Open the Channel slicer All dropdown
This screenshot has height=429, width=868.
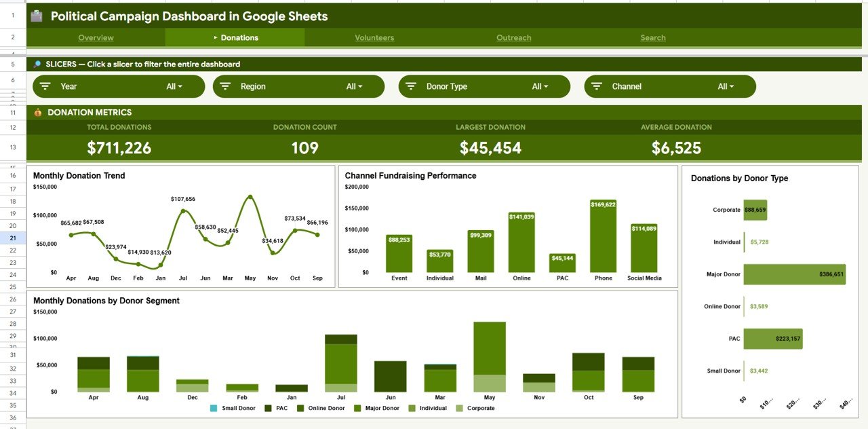(726, 86)
